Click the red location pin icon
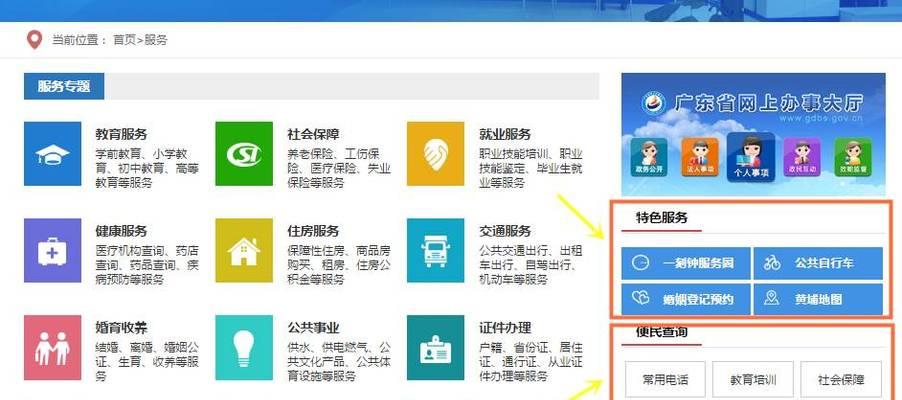The width and height of the screenshot is (902, 400). tap(35, 40)
